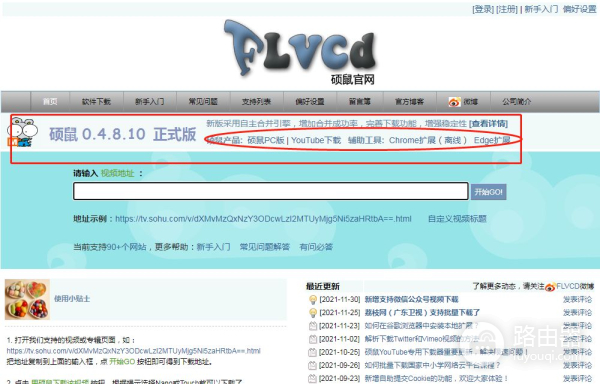Open the 如何批量下载国家中小学网络云平台课程 item
This screenshot has height=384, width=600.
(x=432, y=365)
